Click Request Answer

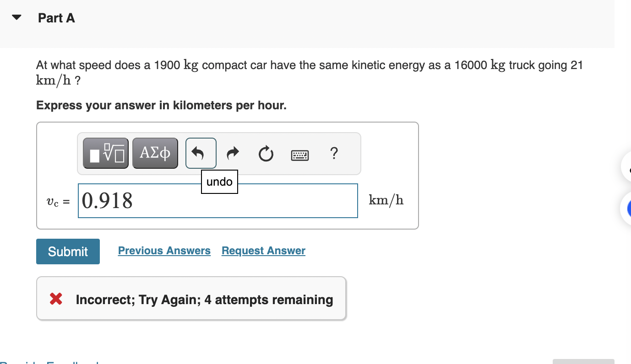pyautogui.click(x=263, y=251)
